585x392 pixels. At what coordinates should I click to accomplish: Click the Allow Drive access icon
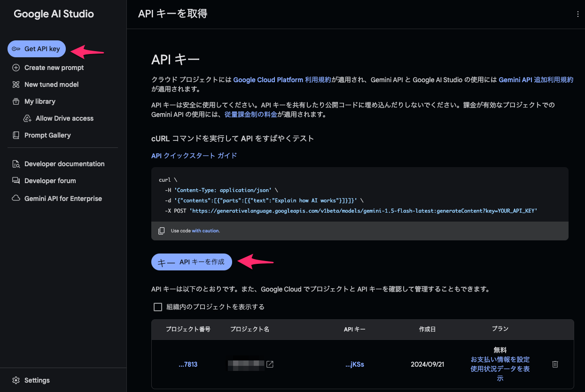[27, 118]
